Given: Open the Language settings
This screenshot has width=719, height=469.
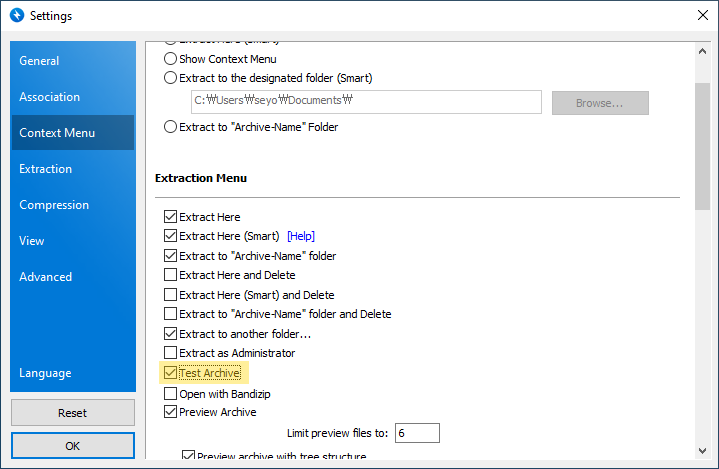Looking at the screenshot, I should [x=45, y=373].
